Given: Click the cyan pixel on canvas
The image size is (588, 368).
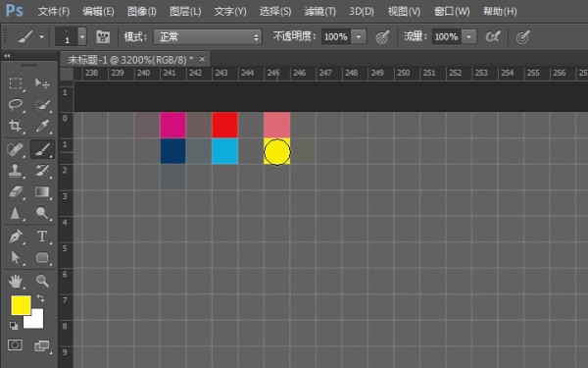Looking at the screenshot, I should [x=225, y=151].
